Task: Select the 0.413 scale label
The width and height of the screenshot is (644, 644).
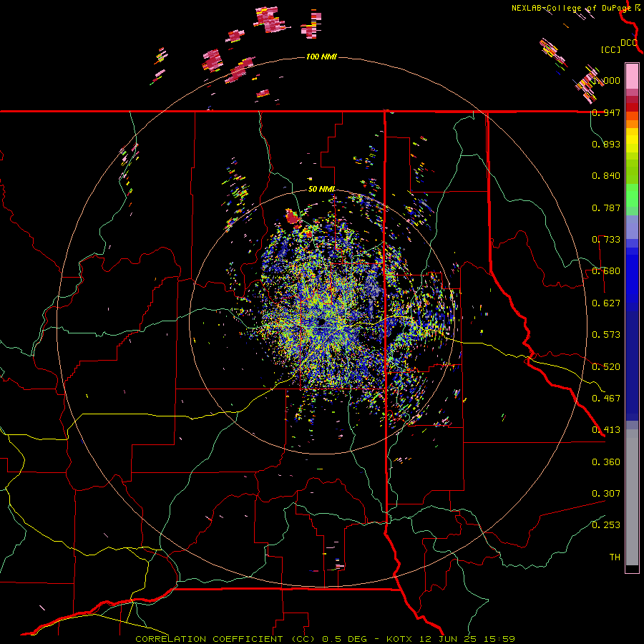Action: click(x=606, y=430)
